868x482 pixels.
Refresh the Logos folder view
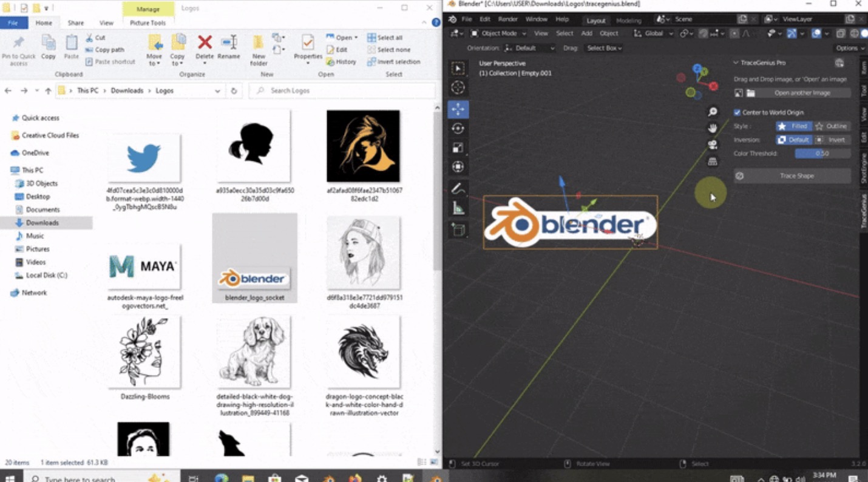tap(234, 90)
